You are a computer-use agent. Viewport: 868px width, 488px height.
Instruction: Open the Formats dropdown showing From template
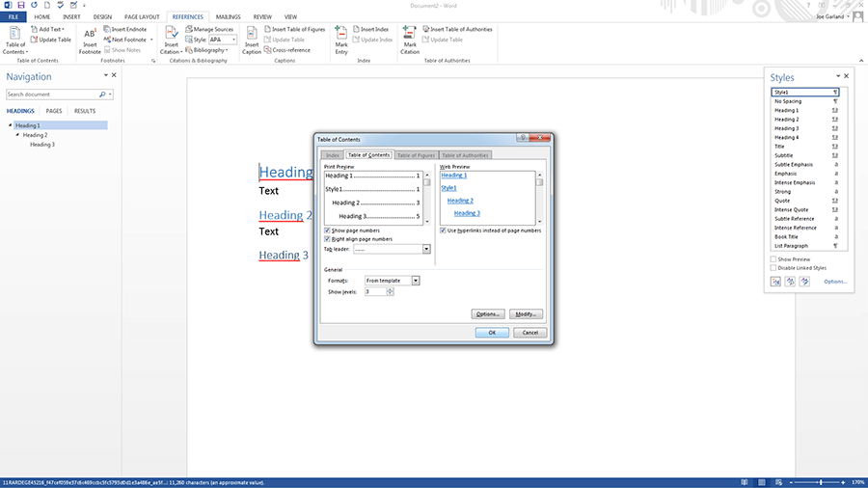point(416,281)
